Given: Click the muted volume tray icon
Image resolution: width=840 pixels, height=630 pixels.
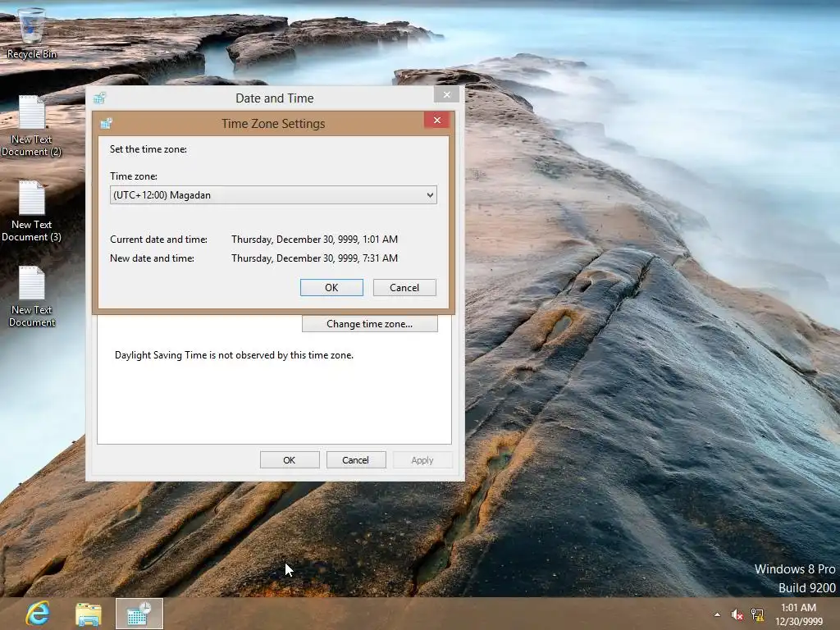Looking at the screenshot, I should 737,615.
